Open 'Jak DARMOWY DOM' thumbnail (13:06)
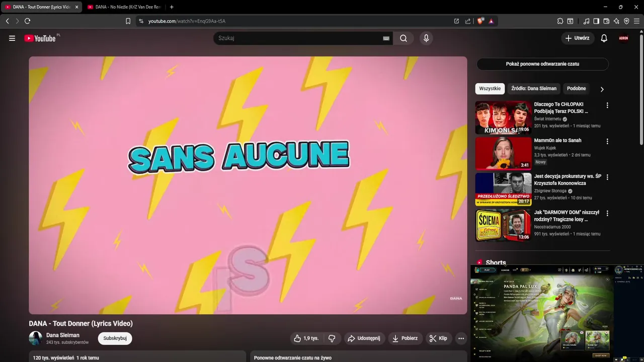This screenshot has width=644, height=362. (503, 225)
